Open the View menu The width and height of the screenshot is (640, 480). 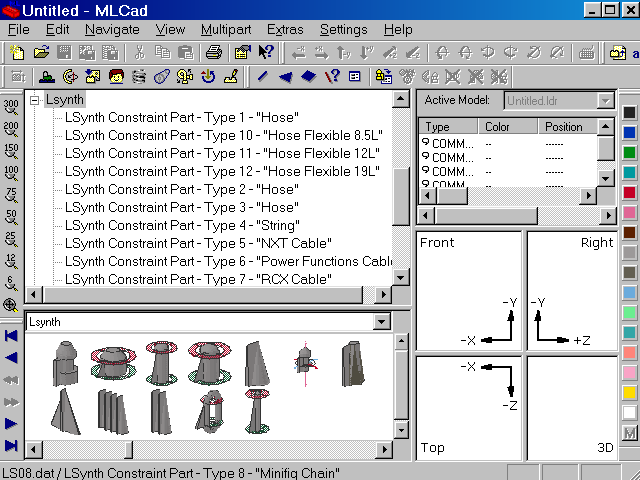coord(170,30)
